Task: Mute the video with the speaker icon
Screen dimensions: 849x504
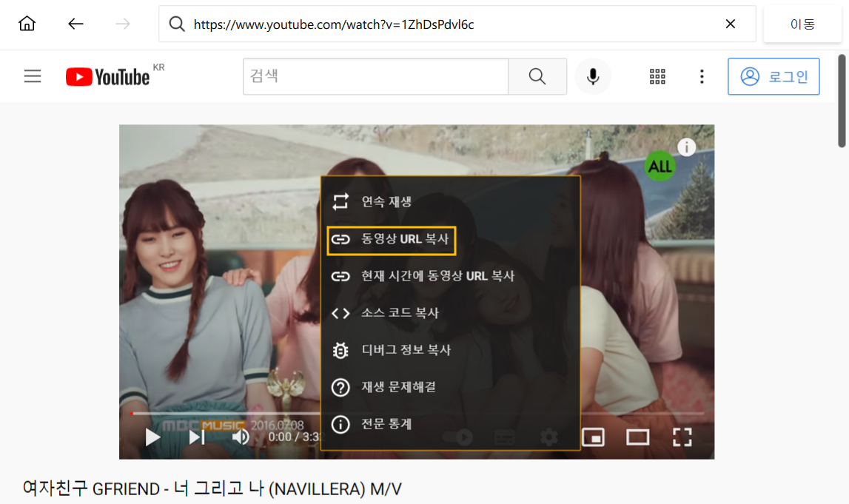Action: point(241,437)
